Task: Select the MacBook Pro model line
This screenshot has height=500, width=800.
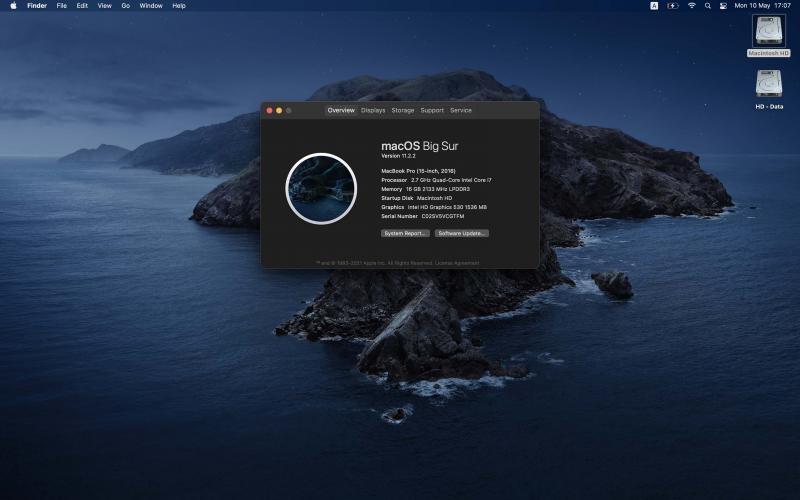Action: click(418, 171)
